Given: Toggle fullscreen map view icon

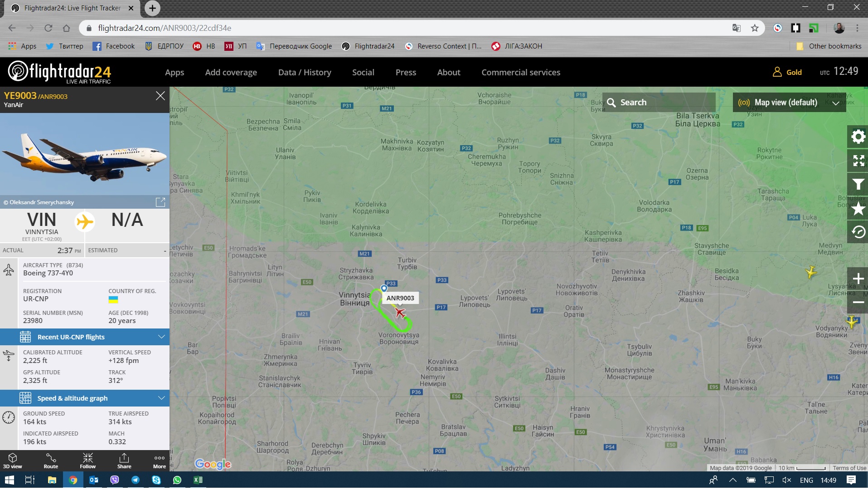Looking at the screenshot, I should [x=858, y=161].
